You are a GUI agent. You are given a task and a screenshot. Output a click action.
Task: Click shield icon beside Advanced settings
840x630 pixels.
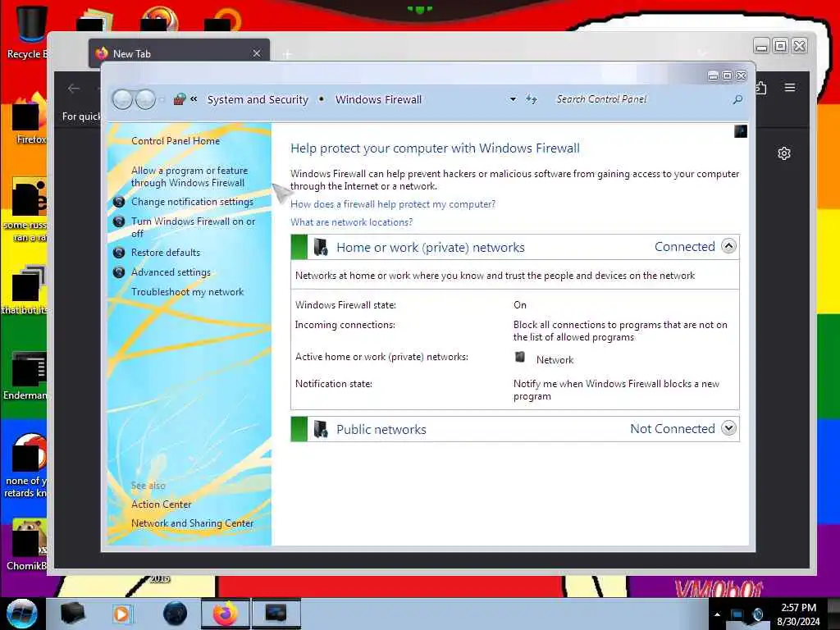point(119,272)
